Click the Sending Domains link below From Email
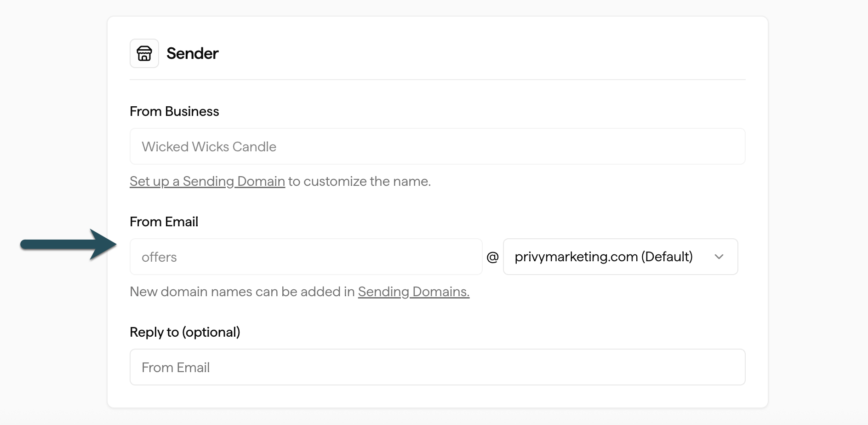Screen dimensions: 868x425 (413, 291)
